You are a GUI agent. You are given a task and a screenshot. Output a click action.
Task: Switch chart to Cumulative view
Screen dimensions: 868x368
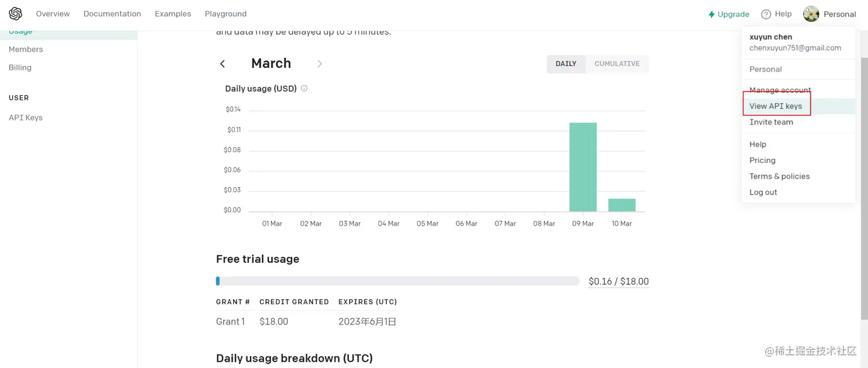coord(617,64)
